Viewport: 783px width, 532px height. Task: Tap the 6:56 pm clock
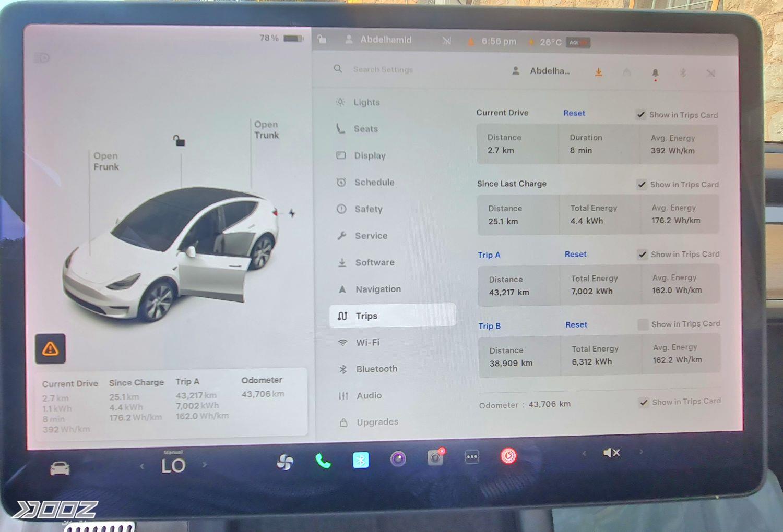pos(499,41)
